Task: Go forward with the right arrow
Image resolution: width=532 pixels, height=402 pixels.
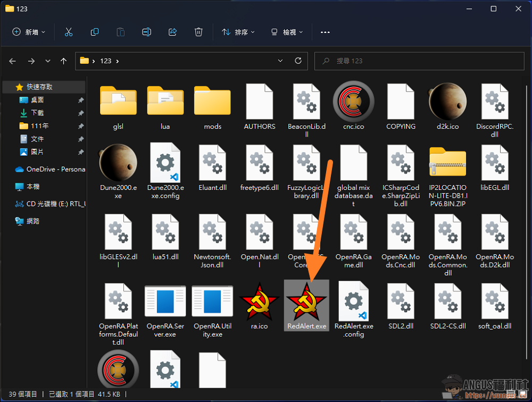Action: [31, 61]
